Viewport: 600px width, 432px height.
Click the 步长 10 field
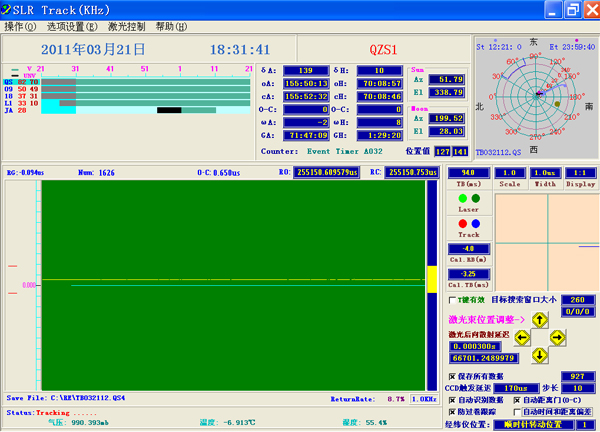pos(578,388)
